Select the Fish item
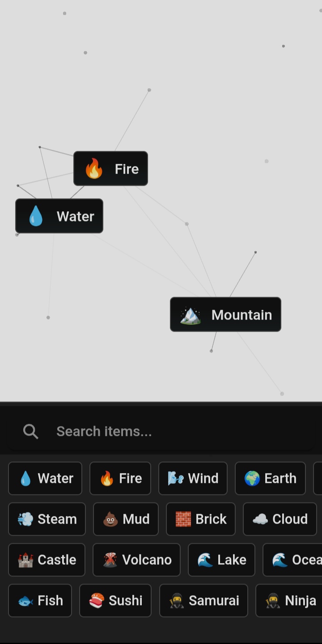322x644 pixels. [40, 601]
